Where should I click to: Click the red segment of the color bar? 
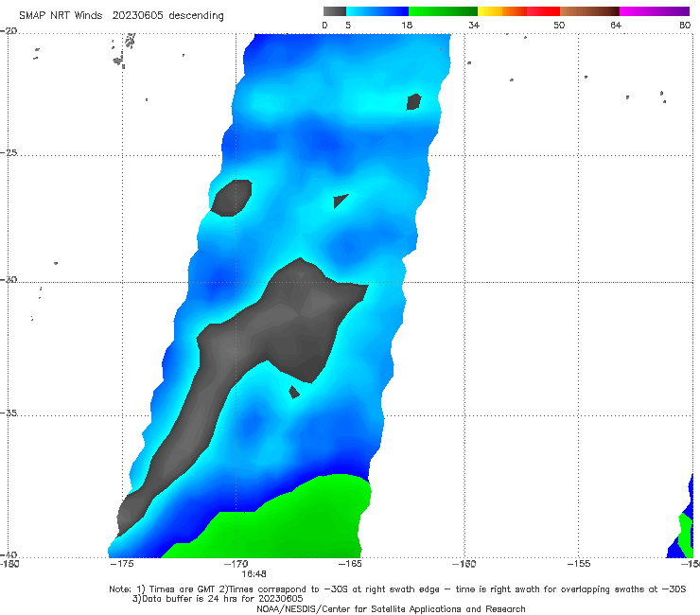coord(543,11)
